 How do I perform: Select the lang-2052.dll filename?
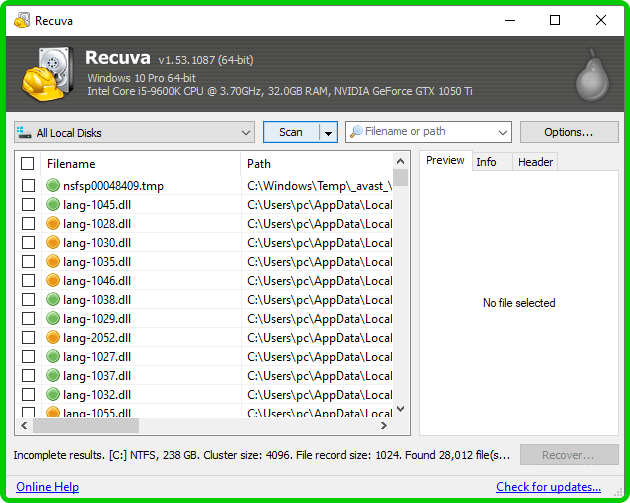tap(97, 338)
